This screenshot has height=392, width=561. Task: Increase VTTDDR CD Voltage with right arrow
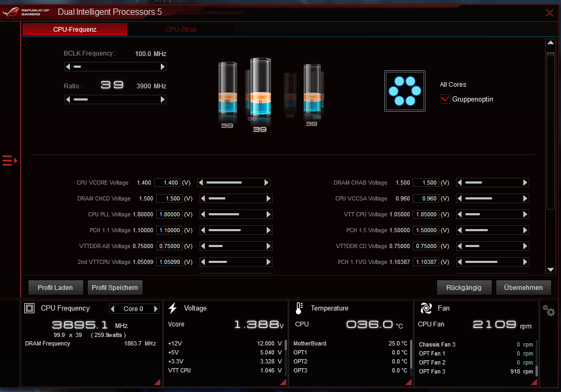[525, 246]
